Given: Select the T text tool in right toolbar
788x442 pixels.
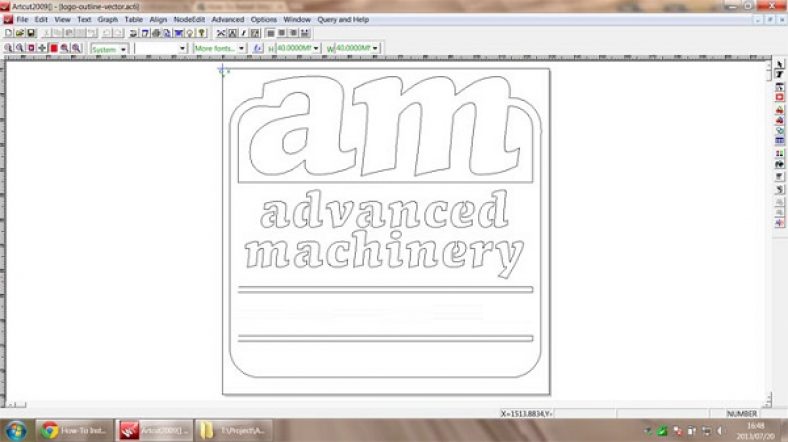Looking at the screenshot, I should [x=779, y=74].
